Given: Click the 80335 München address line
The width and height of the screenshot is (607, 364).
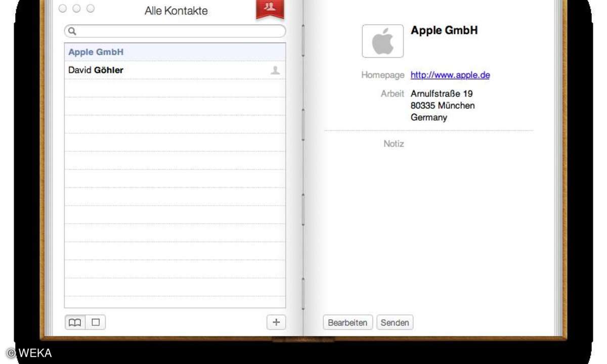Looking at the screenshot, I should pos(443,106).
